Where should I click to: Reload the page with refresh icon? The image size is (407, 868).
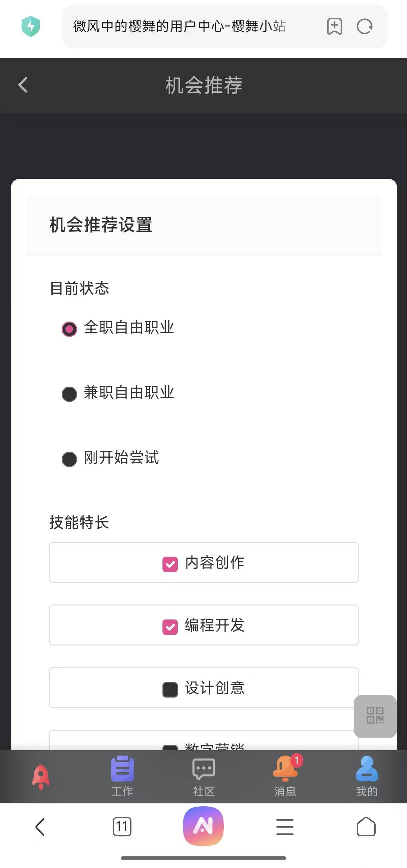(364, 26)
